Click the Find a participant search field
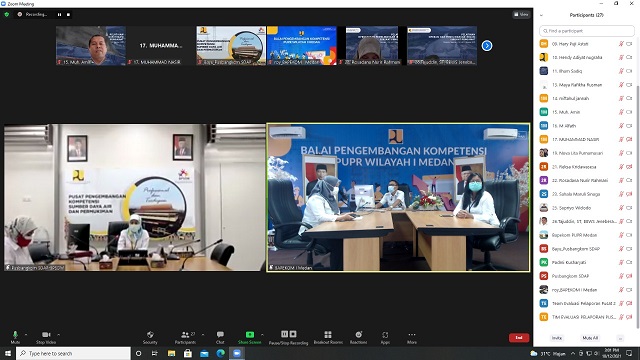This screenshot has width=640, height=360. point(587,31)
